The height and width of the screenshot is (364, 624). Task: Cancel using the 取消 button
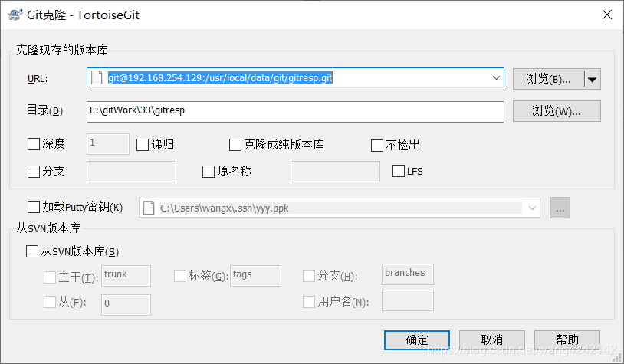coord(492,340)
